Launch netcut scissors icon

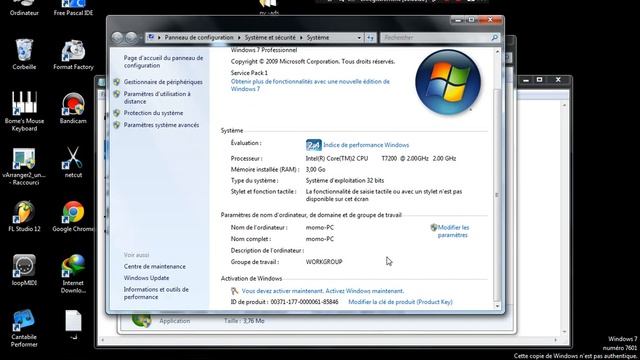(73, 162)
